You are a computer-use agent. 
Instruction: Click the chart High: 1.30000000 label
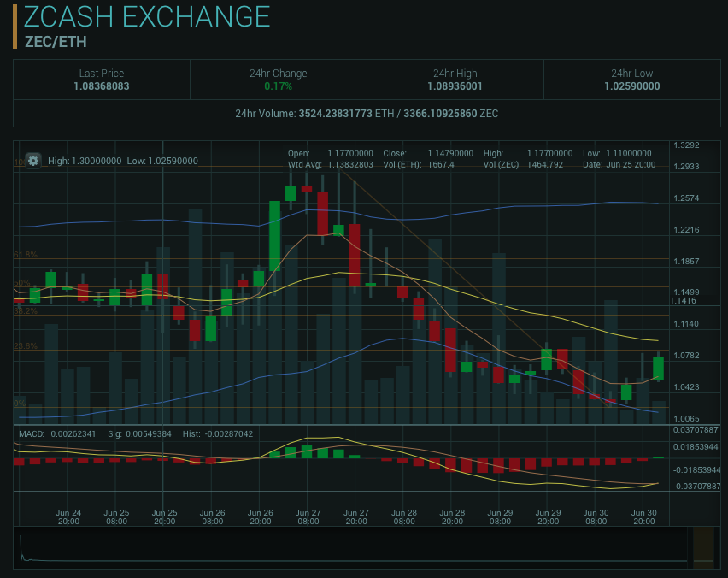[85, 161]
